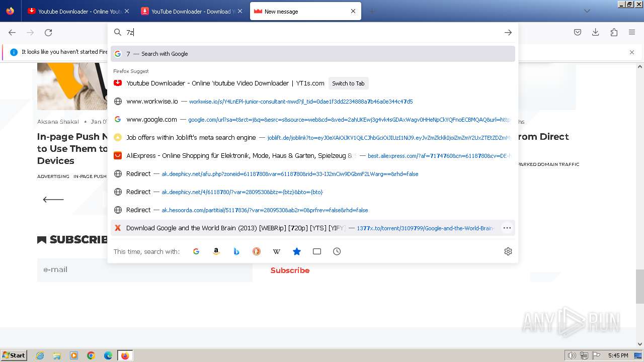Open the volume control in system tray
Screen dimensions: 644x362
tap(572, 355)
